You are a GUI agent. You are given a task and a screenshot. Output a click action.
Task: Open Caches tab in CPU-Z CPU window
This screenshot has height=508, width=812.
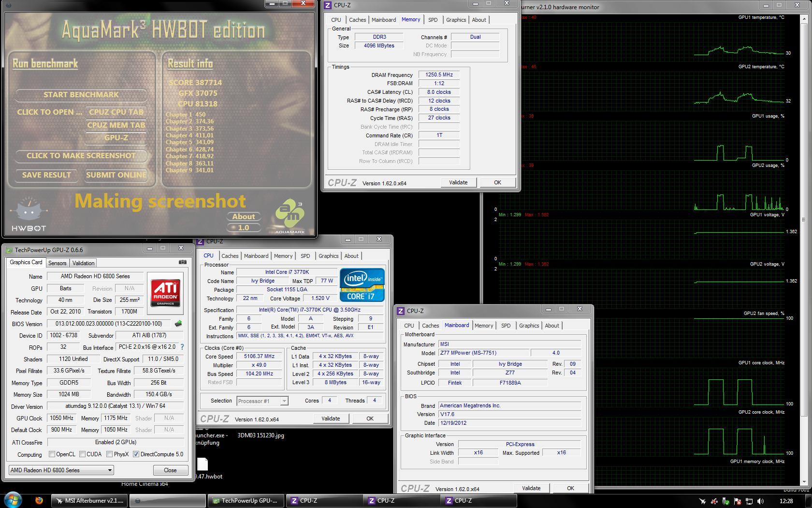pos(230,256)
